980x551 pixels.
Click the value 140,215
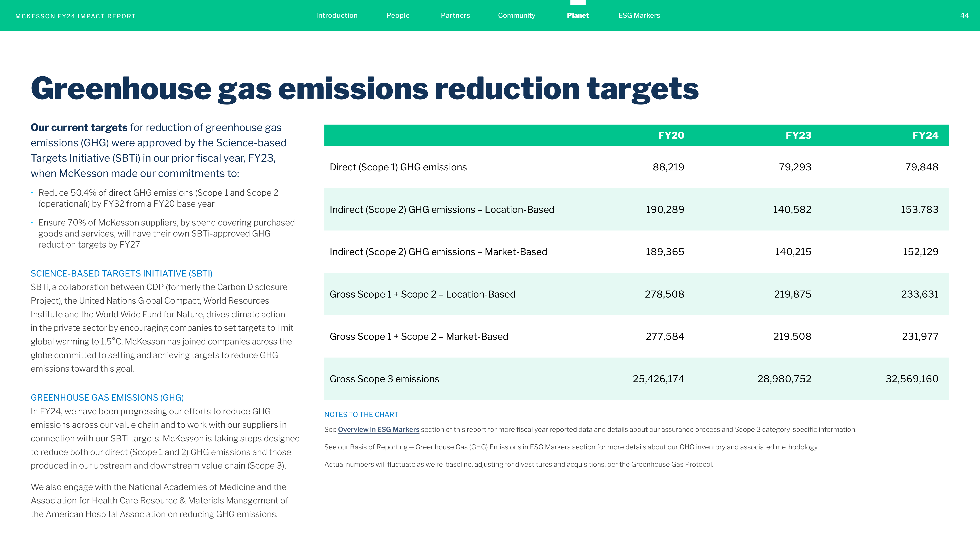793,252
